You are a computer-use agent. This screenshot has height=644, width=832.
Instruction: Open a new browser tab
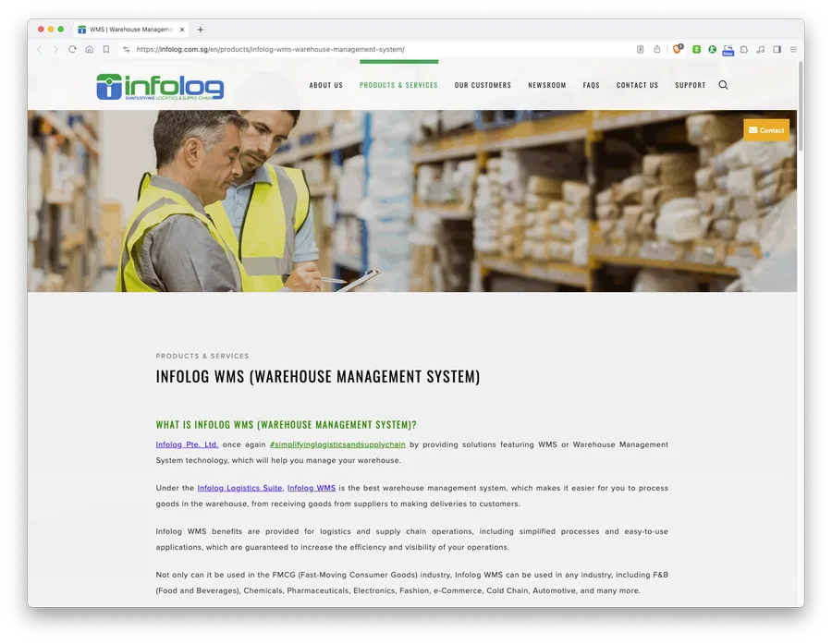(x=201, y=30)
